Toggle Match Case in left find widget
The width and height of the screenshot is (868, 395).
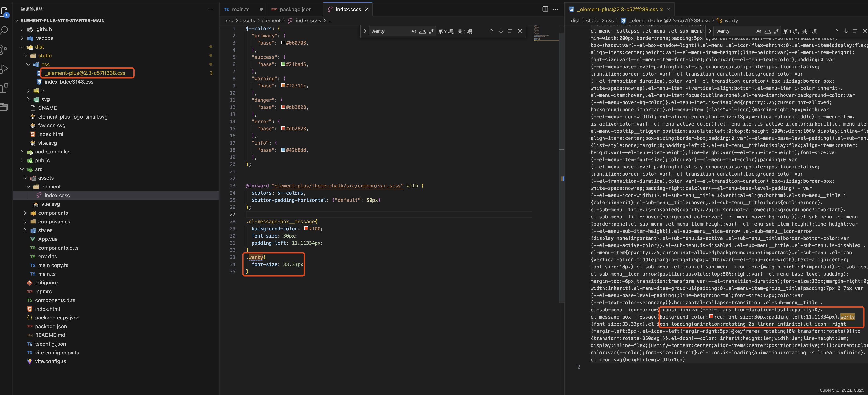[x=414, y=31]
